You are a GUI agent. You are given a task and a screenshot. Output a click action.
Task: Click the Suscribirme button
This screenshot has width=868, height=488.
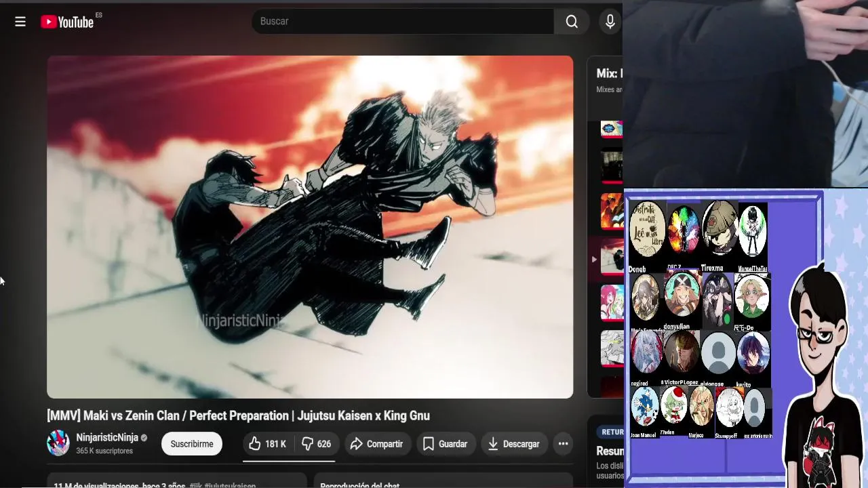click(x=192, y=444)
